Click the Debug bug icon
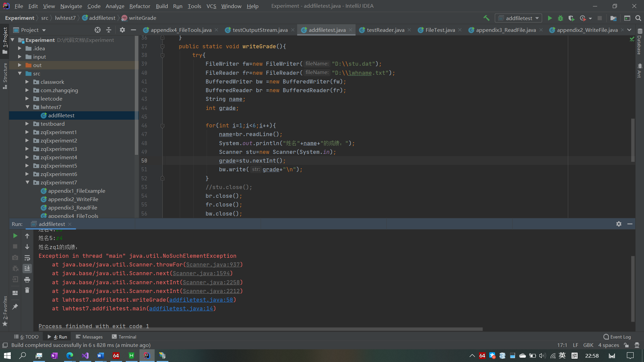644x362 pixels. [x=560, y=18]
